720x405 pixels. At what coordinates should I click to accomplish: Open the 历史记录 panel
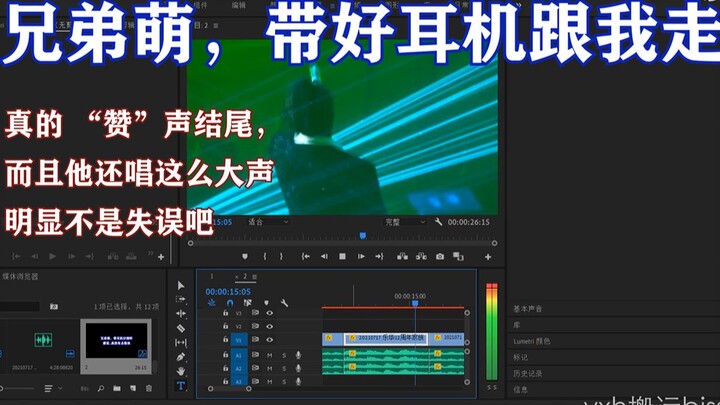[x=528, y=373]
